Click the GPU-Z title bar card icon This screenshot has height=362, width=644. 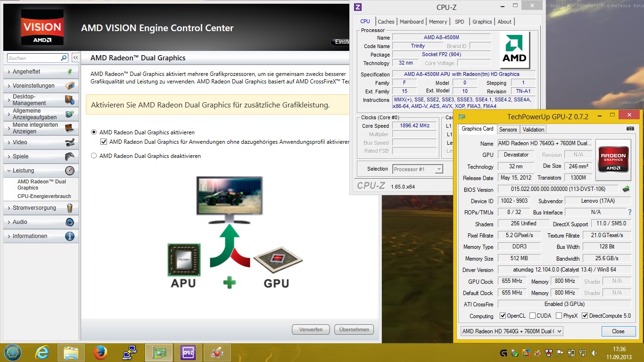click(x=462, y=116)
